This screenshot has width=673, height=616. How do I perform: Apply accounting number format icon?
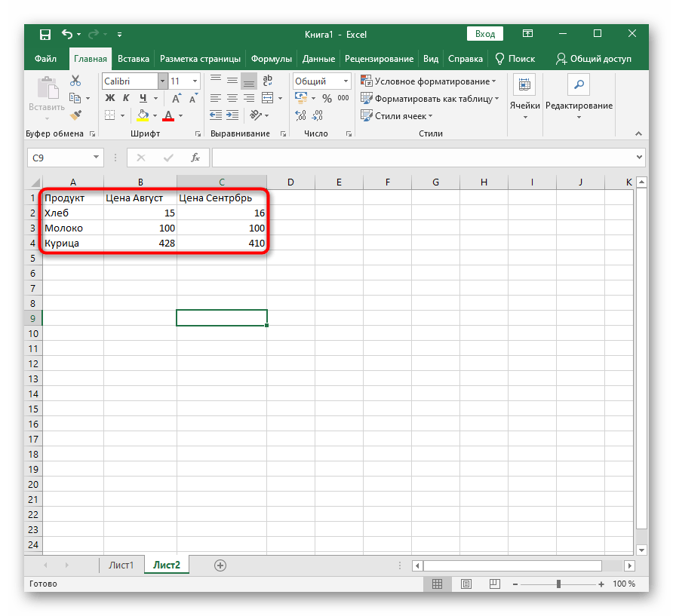(301, 98)
